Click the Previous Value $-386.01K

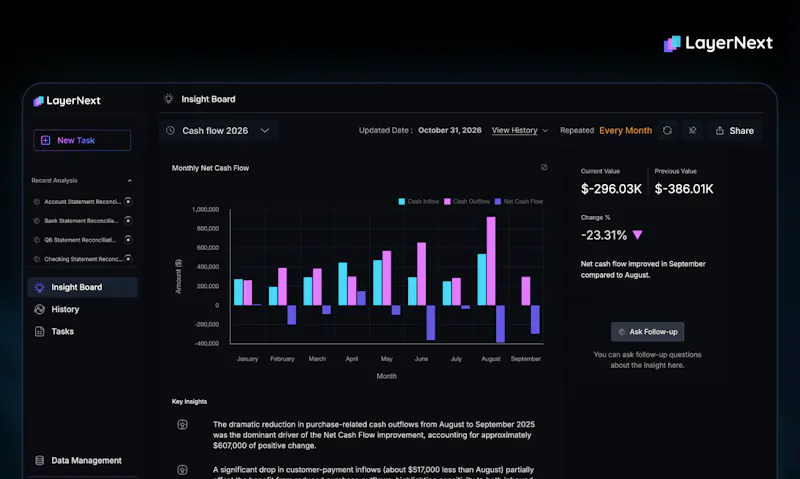684,189
